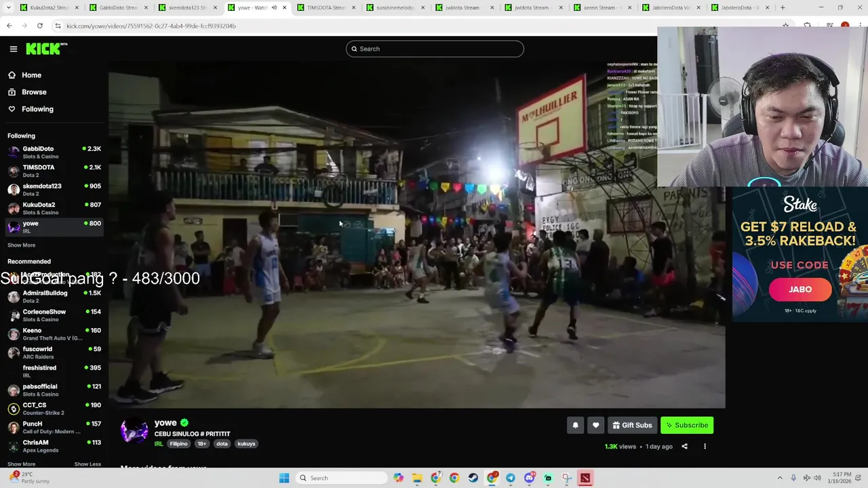Screen dimensions: 868x488
Task: Focus the Kick search box
Action: coord(435,49)
